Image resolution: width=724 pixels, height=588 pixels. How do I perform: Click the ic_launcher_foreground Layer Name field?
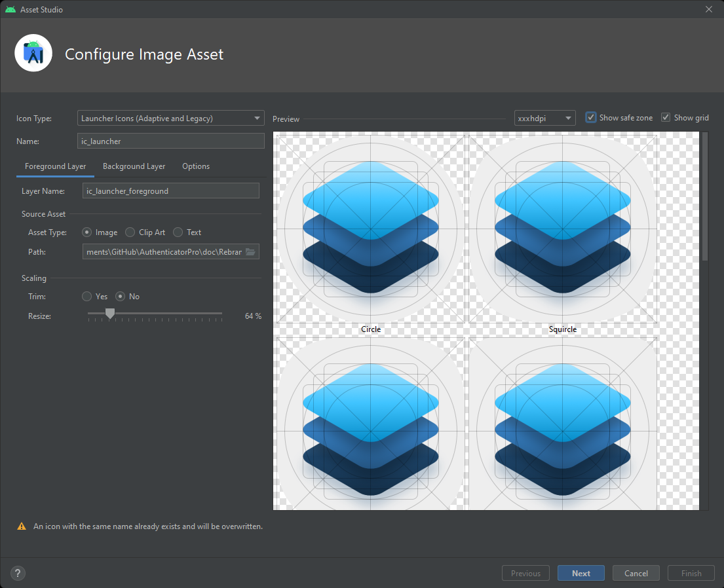pyautogui.click(x=170, y=191)
